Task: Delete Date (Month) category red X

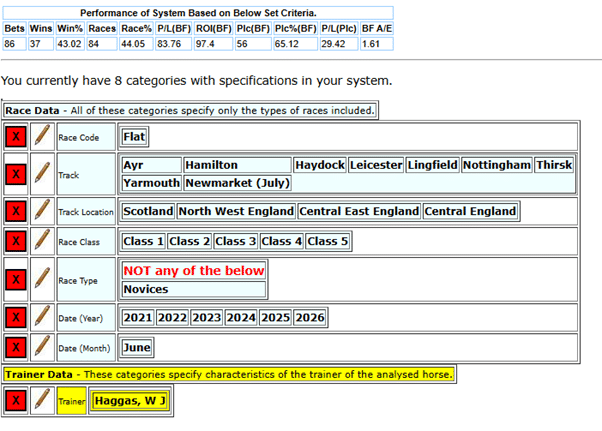Action: (16, 347)
